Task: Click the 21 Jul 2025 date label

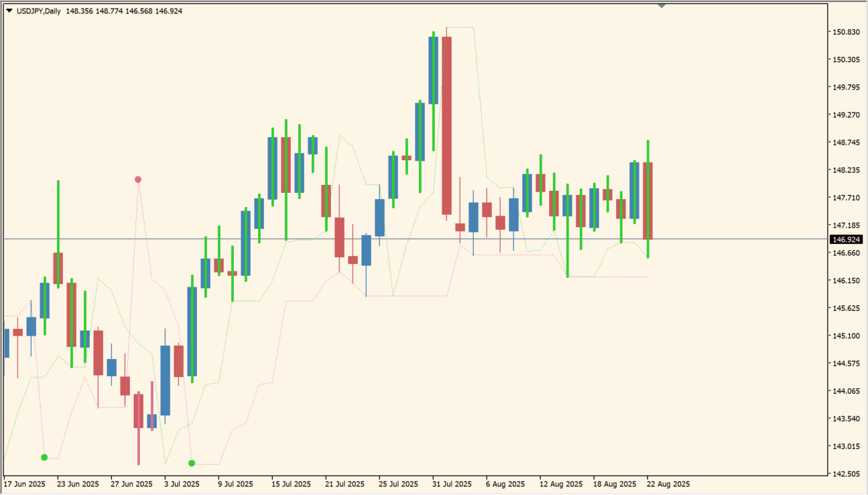Action: click(x=345, y=484)
